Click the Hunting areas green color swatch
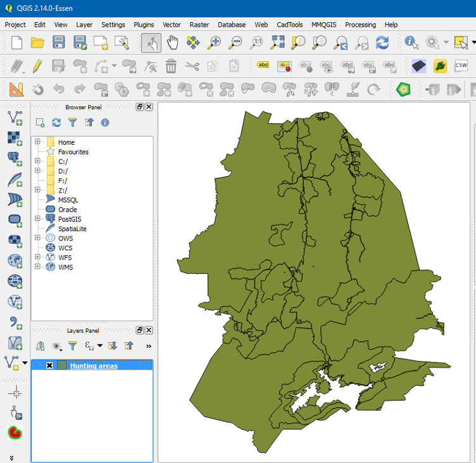This screenshot has width=476, height=463. 62,365
